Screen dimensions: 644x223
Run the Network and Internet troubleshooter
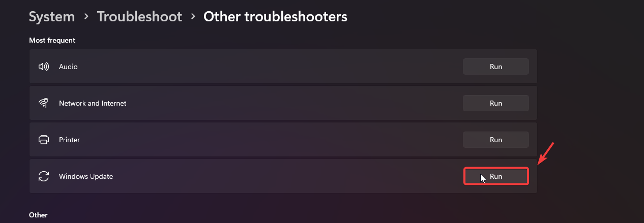tap(495, 103)
